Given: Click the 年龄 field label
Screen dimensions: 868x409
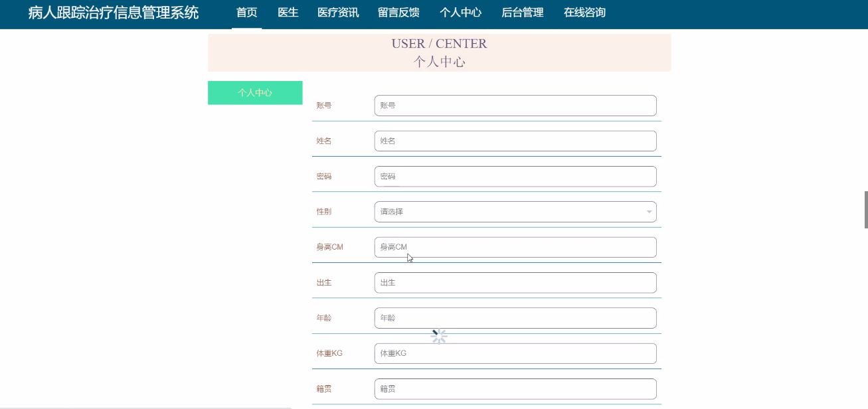Looking at the screenshot, I should tap(323, 318).
